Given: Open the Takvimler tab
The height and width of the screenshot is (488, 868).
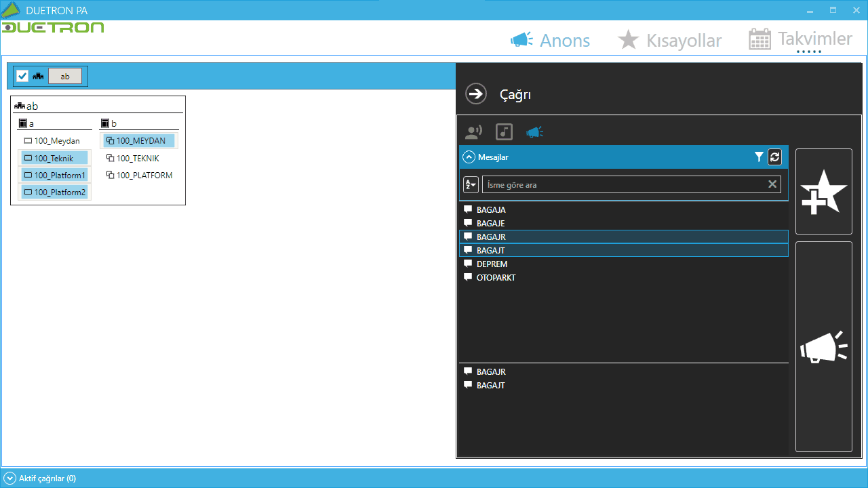Looking at the screenshot, I should [800, 39].
